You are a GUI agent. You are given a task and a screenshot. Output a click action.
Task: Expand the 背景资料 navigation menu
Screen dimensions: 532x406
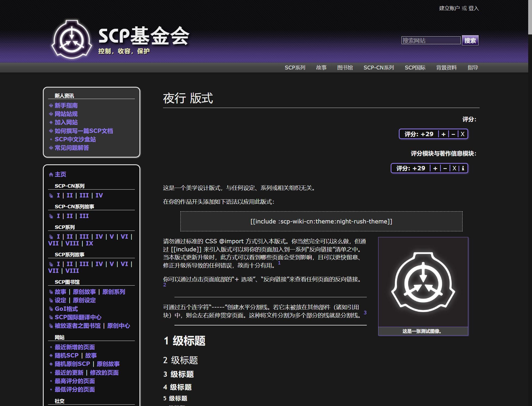[446, 68]
